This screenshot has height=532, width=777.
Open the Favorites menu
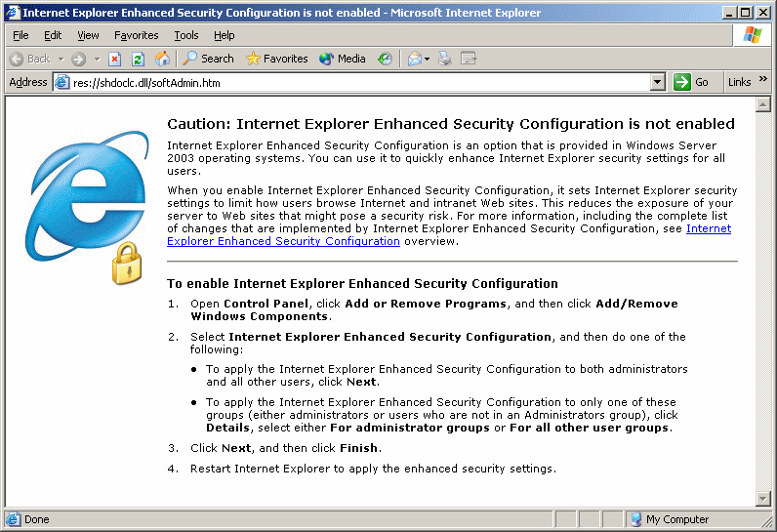coord(137,35)
